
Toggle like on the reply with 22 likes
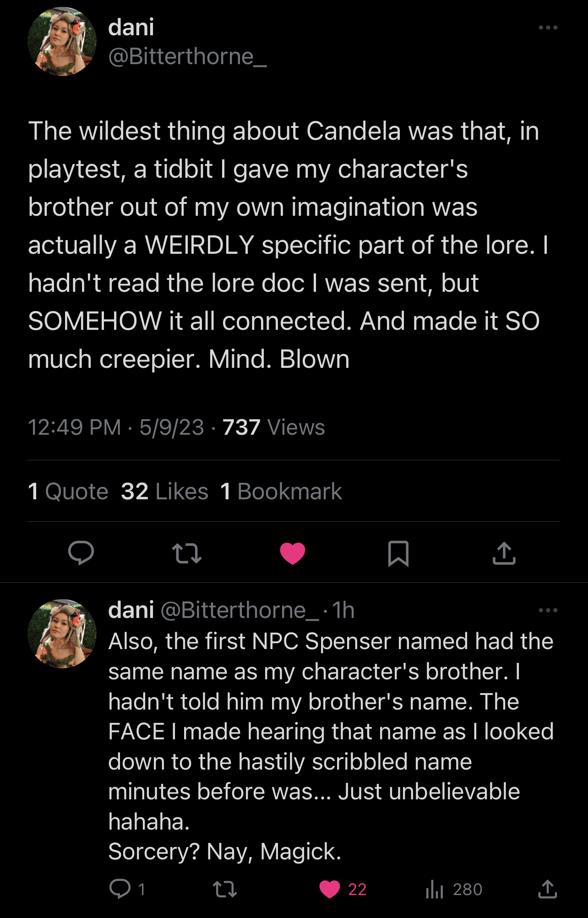click(x=330, y=889)
